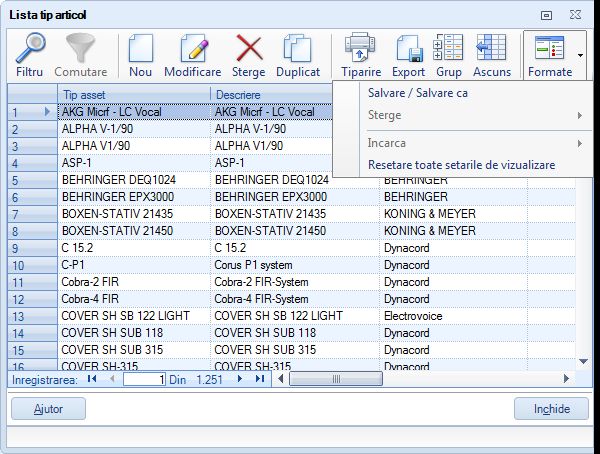This screenshot has height=454, width=600.
Task: Restore the Lista tip articol window
Action: point(546,15)
